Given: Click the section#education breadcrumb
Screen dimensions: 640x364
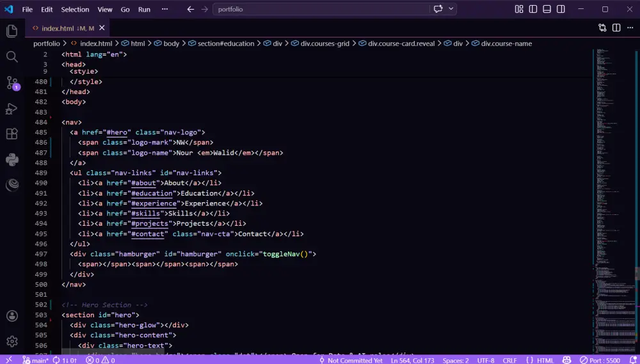Looking at the screenshot, I should (x=221, y=44).
